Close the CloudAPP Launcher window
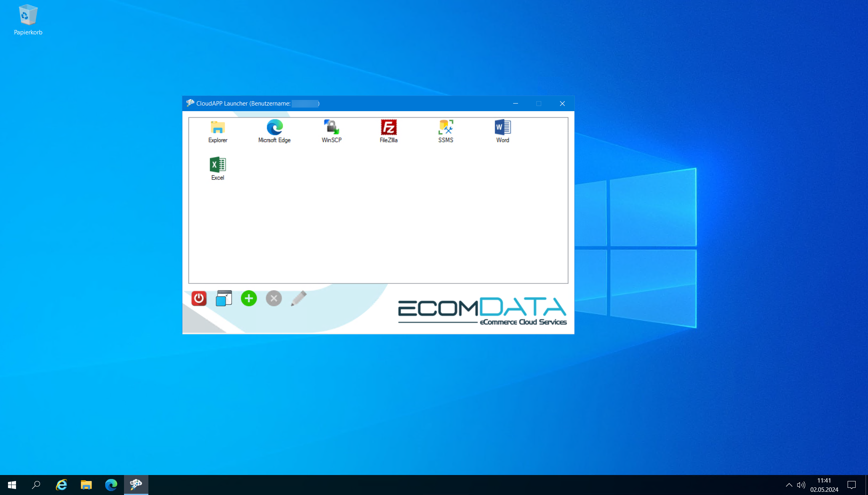 562,104
